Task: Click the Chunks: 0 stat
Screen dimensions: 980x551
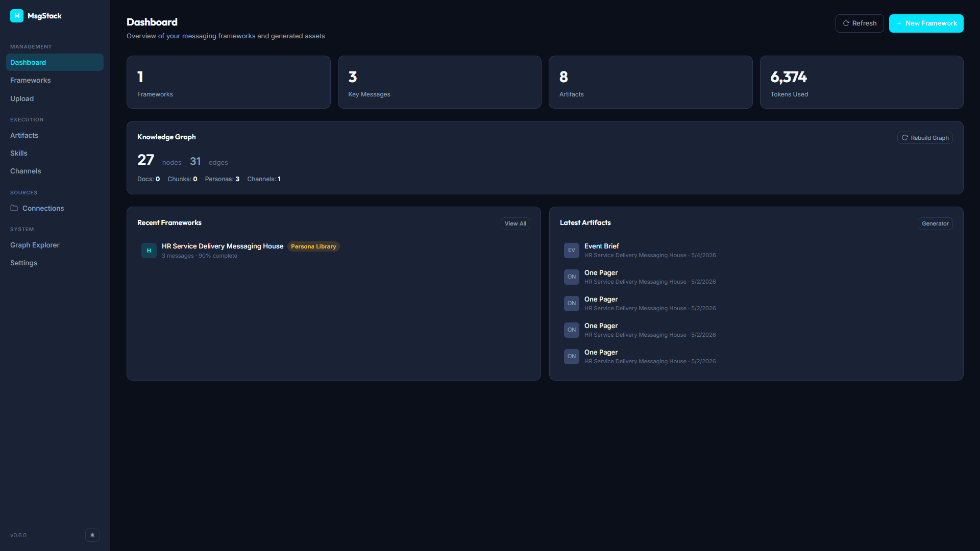Action: point(182,179)
